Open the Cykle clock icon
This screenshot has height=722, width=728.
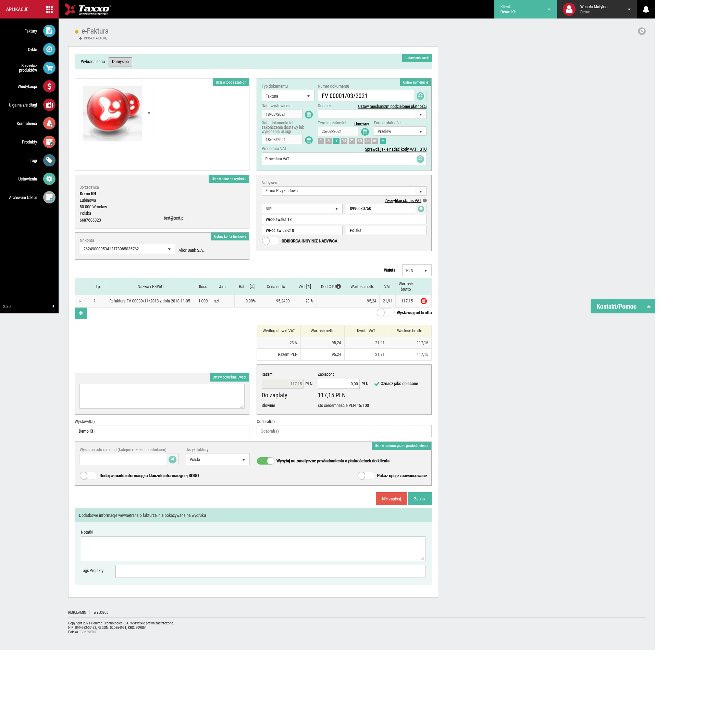click(49, 49)
